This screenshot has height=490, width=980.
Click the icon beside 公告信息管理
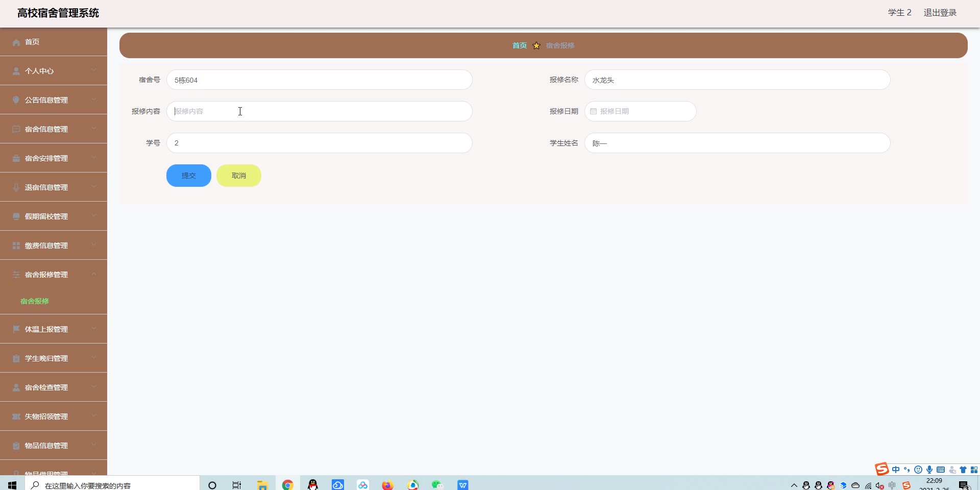[x=16, y=101]
